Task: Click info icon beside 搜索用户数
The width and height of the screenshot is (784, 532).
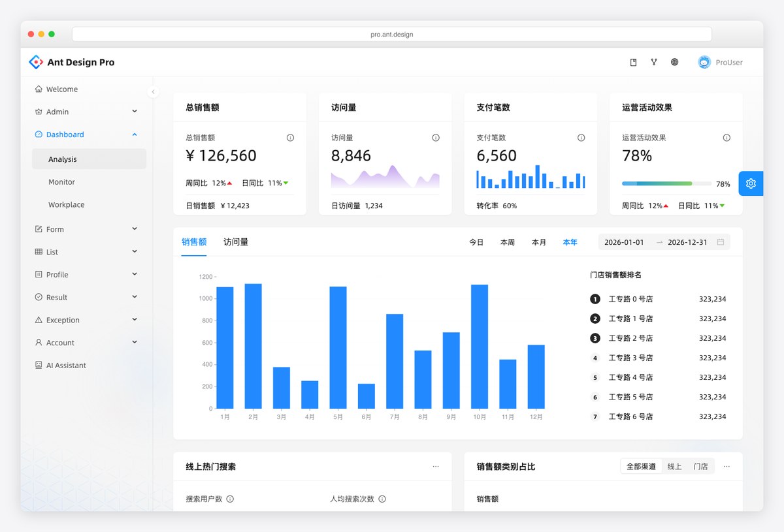Action: pos(230,499)
